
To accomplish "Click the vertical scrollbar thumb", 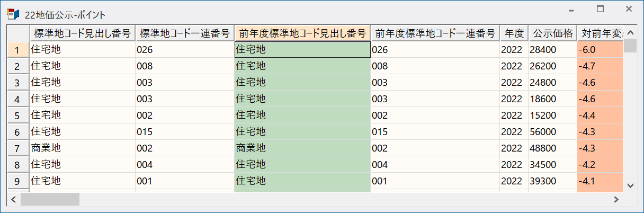I will 630,46.
